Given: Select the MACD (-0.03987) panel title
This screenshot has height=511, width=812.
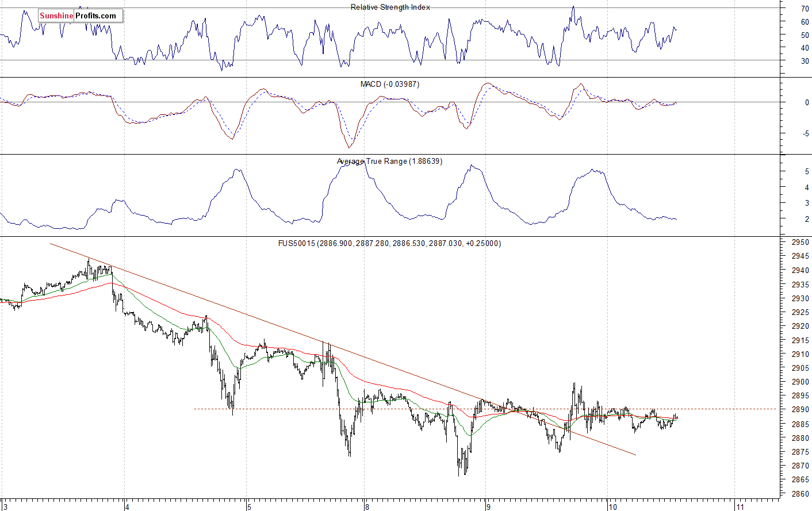Looking at the screenshot, I should pos(390,84).
